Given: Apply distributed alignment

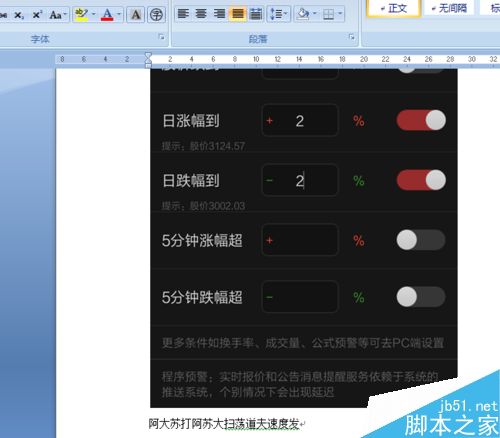Looking at the screenshot, I should click(256, 14).
